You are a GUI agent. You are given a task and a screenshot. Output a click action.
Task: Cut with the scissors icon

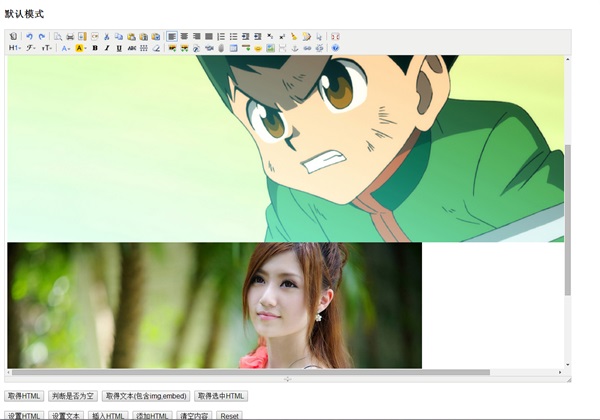pos(107,36)
